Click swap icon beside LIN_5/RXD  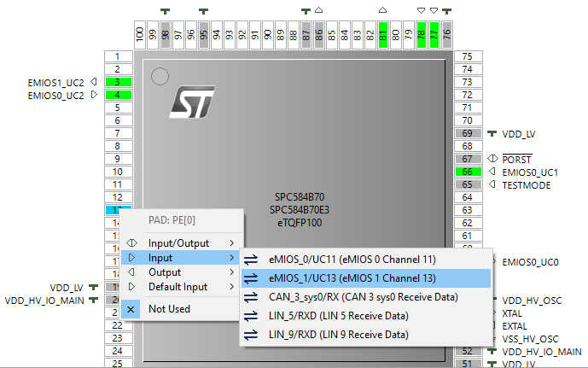click(x=251, y=316)
